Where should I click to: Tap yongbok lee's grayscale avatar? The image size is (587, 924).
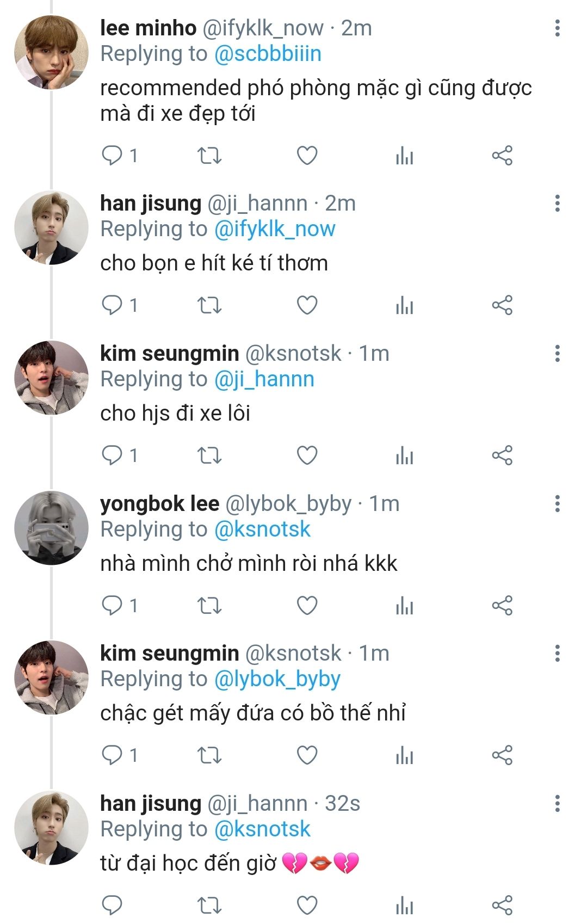tap(51, 528)
